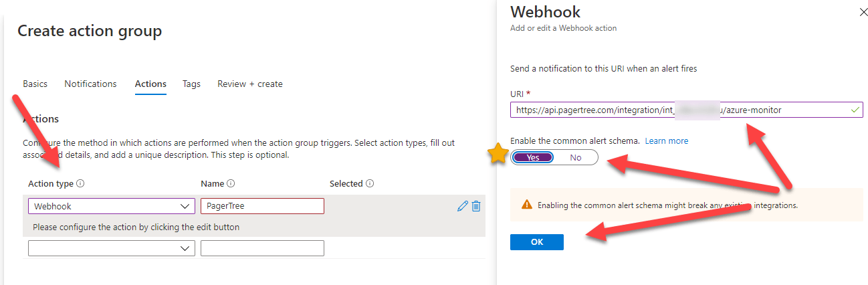Delete the PagerTree action with trash icon
This screenshot has width=868, height=285.
coord(476,206)
